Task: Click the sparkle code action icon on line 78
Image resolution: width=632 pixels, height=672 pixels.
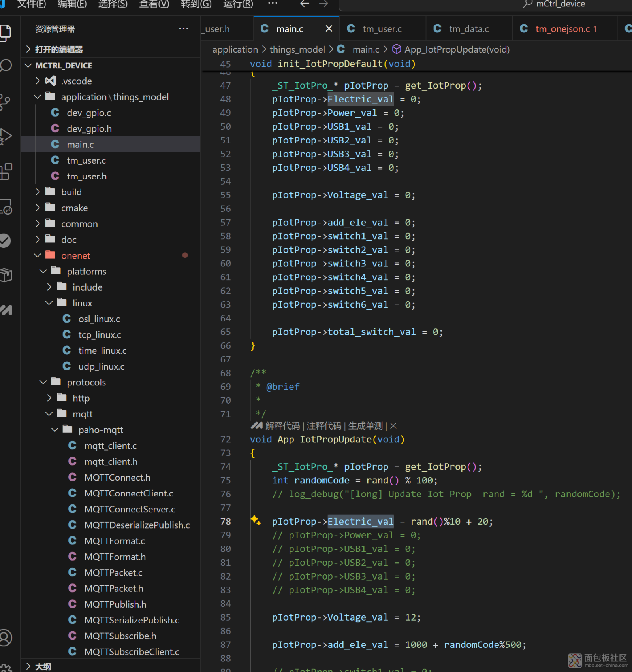Action: [x=256, y=521]
